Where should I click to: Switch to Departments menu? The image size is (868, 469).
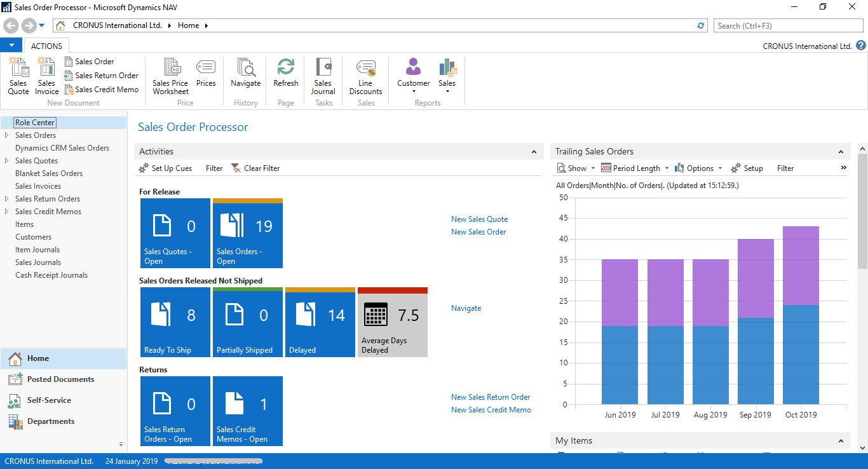pos(64,421)
